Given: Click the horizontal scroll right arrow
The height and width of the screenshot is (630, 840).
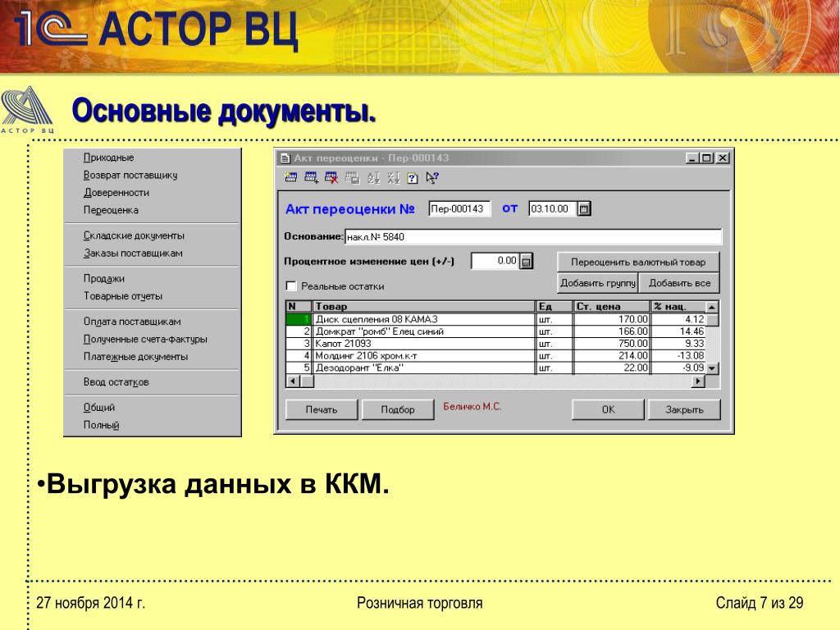Looking at the screenshot, I should click(698, 381).
